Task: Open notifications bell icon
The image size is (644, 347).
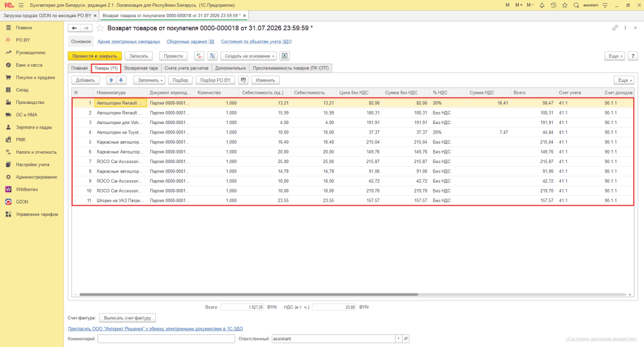Action: [x=541, y=5]
